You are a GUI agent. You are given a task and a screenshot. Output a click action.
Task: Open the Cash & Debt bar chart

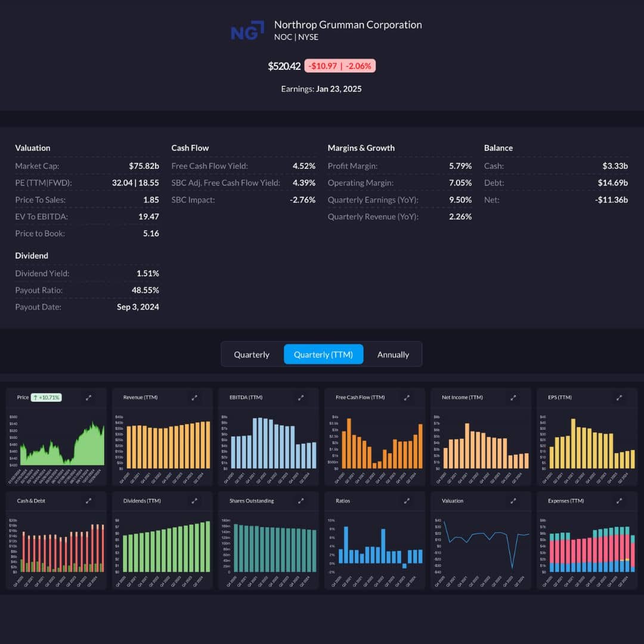(56, 551)
